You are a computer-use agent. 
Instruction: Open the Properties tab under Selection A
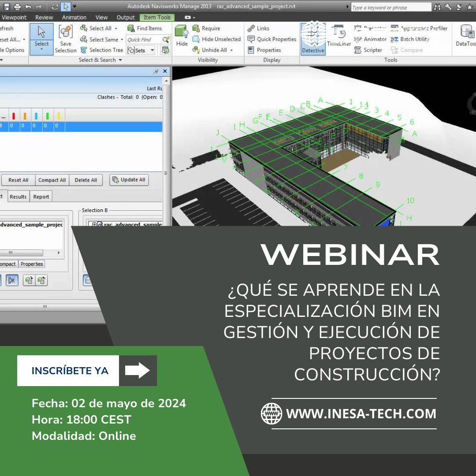(x=32, y=264)
